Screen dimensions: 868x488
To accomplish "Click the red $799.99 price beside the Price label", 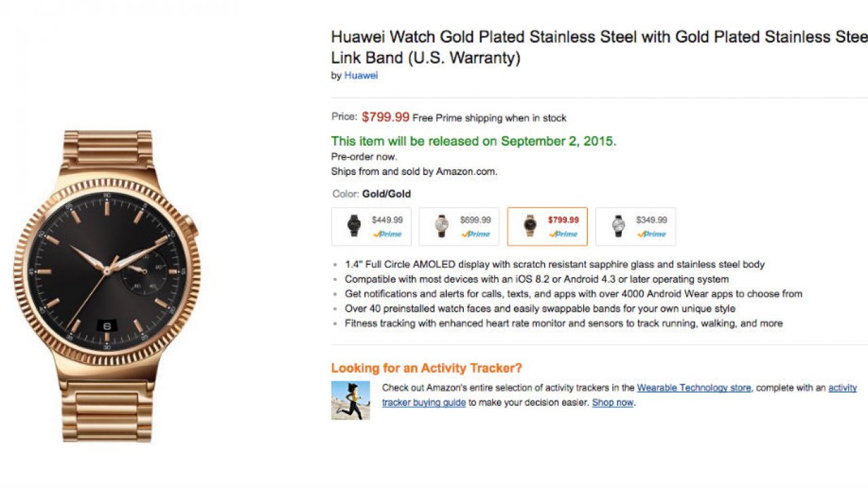I will coord(385,117).
